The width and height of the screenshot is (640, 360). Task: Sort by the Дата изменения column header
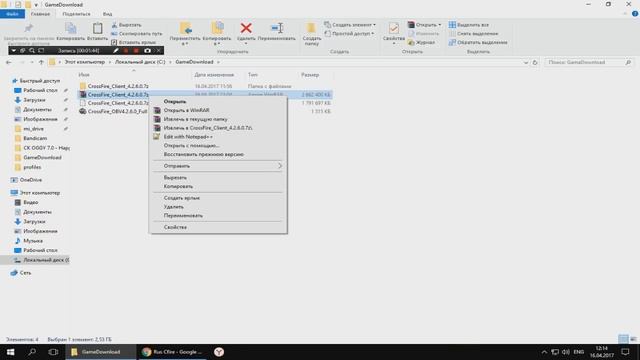pyautogui.click(x=214, y=75)
